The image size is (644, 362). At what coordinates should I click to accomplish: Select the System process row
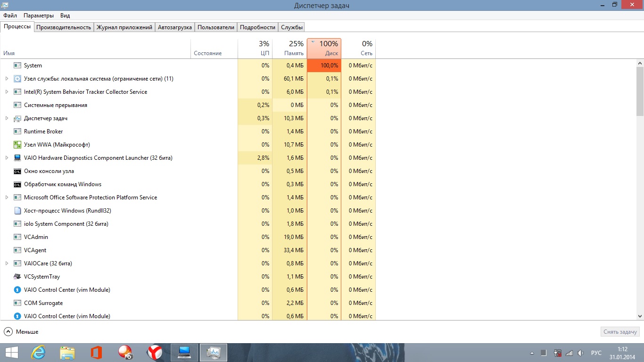pyautogui.click(x=94, y=66)
